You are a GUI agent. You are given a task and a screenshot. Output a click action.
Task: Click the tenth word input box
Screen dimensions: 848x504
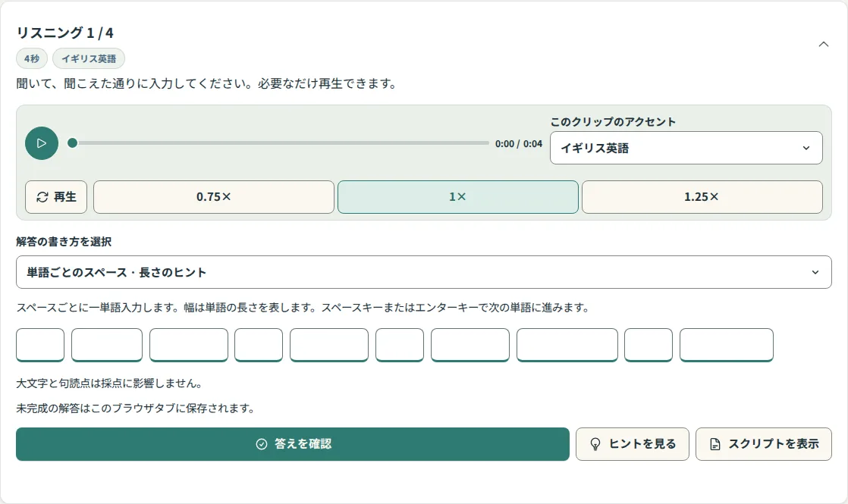[727, 345]
